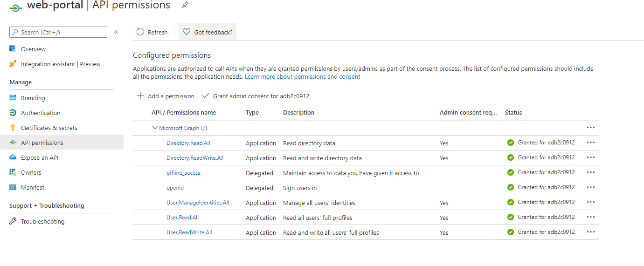
Task: Go to Branding settings
Action: pos(33,98)
